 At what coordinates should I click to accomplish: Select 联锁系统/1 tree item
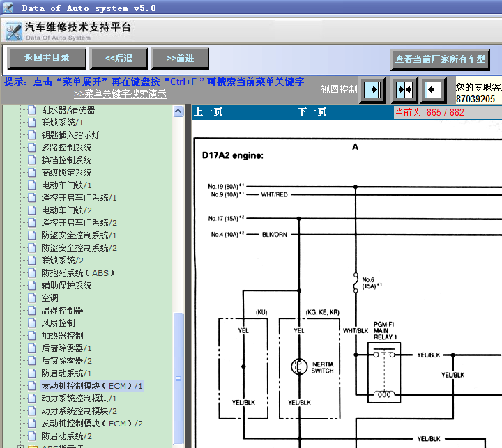[63, 123]
